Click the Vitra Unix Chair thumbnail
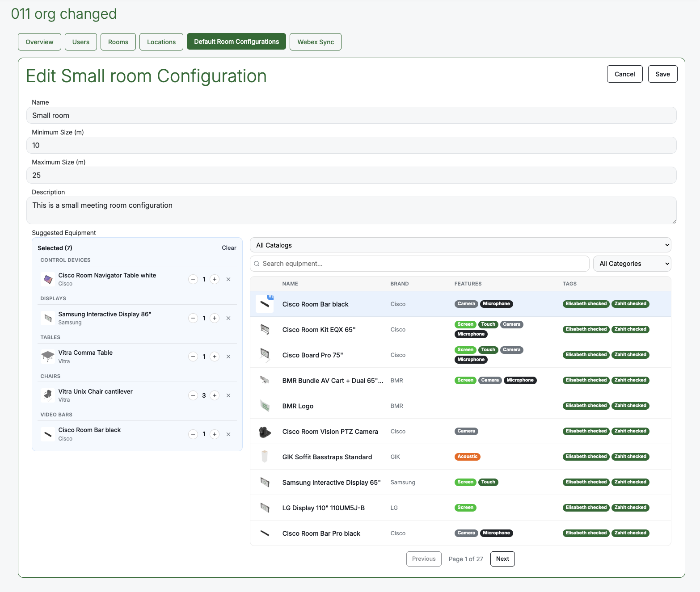The width and height of the screenshot is (700, 592). click(x=48, y=395)
